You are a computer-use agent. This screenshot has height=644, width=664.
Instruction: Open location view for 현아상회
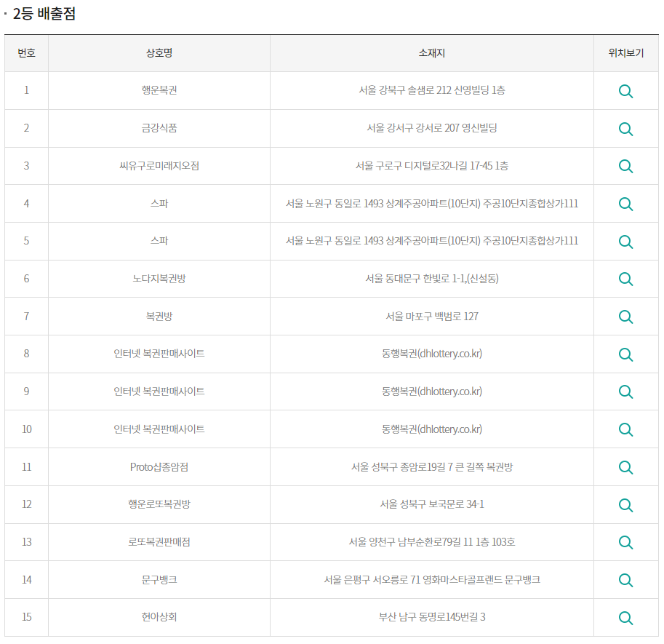pyautogui.click(x=625, y=617)
